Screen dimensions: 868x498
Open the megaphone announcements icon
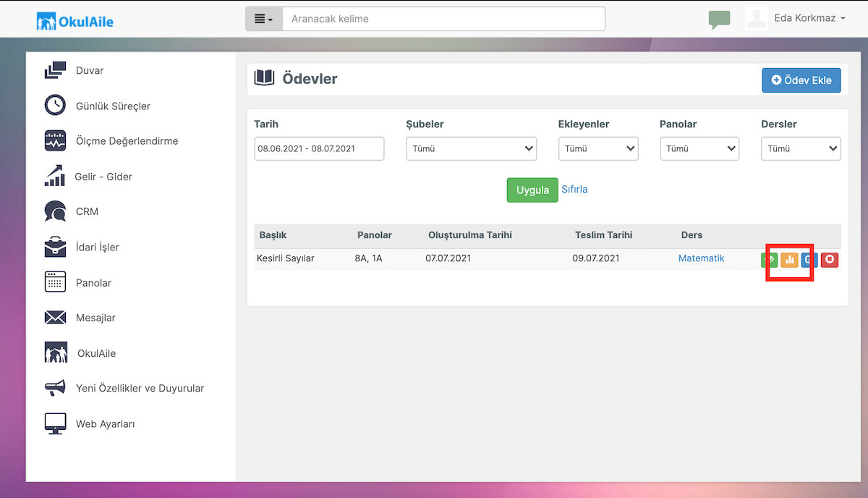coord(55,388)
